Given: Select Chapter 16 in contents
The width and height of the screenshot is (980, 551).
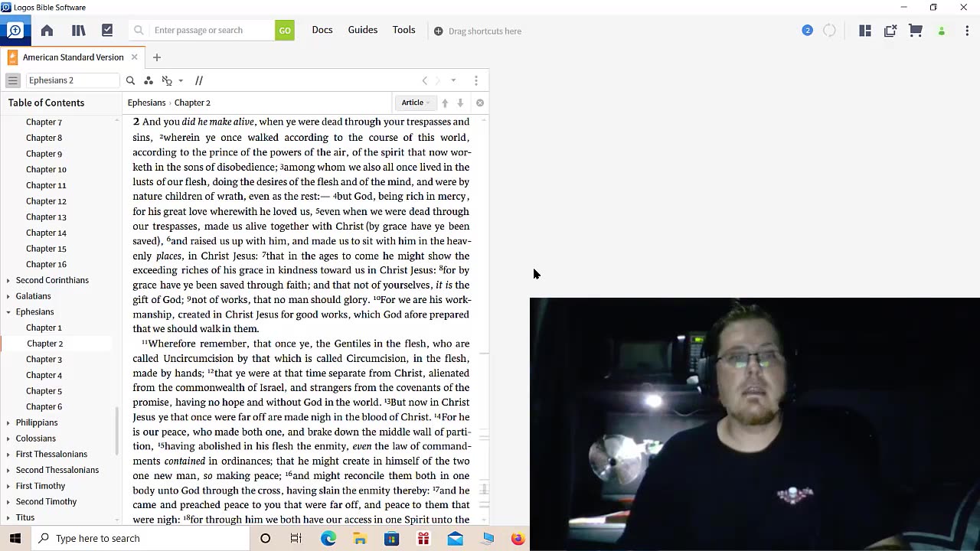Looking at the screenshot, I should [x=46, y=265].
